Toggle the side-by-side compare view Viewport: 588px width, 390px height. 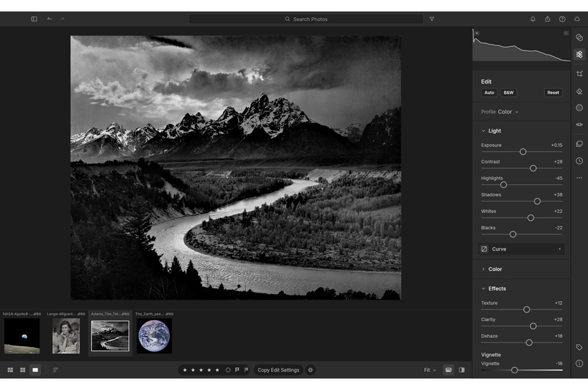point(462,370)
